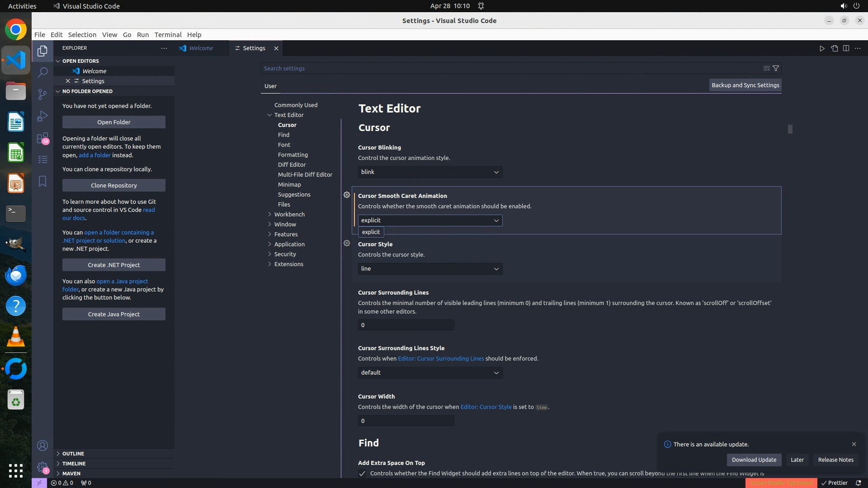Click the Prettier status bar item

pos(835,483)
